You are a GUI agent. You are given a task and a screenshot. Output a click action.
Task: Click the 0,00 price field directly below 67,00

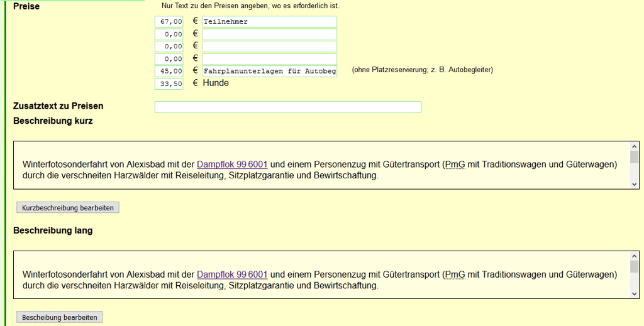169,34
